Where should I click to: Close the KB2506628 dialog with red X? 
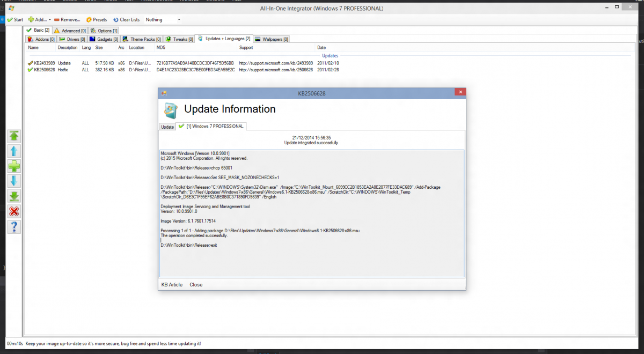point(460,92)
